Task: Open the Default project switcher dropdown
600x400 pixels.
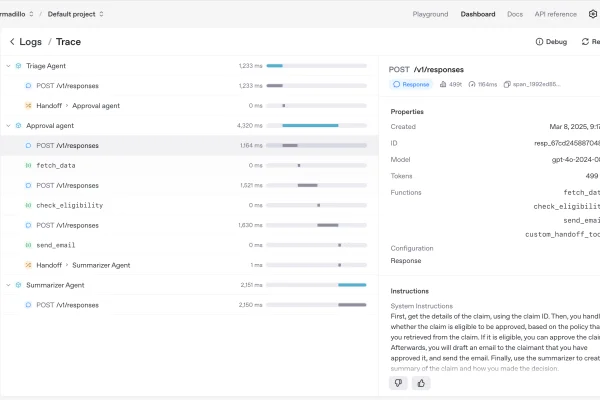Action: (x=75, y=14)
